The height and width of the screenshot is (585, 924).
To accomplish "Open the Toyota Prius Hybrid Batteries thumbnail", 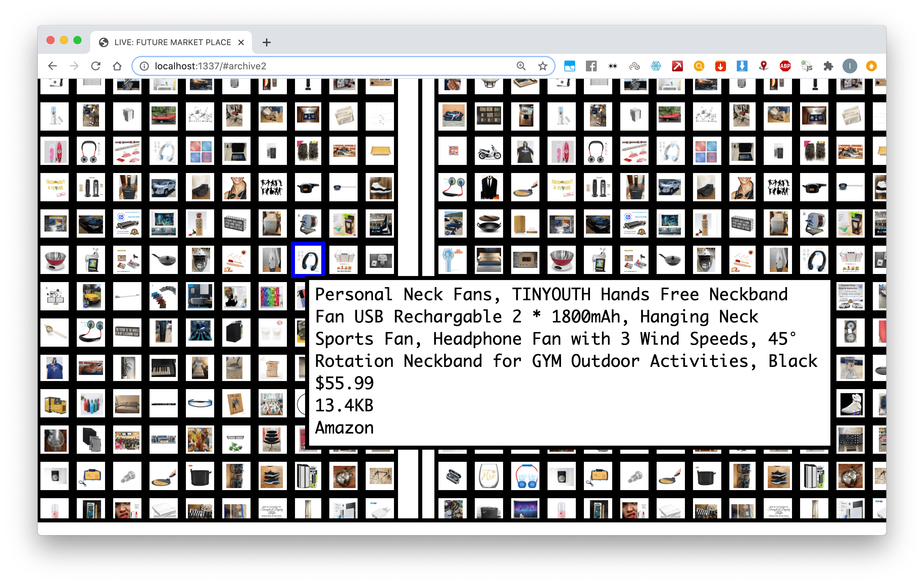I will (x=851, y=296).
